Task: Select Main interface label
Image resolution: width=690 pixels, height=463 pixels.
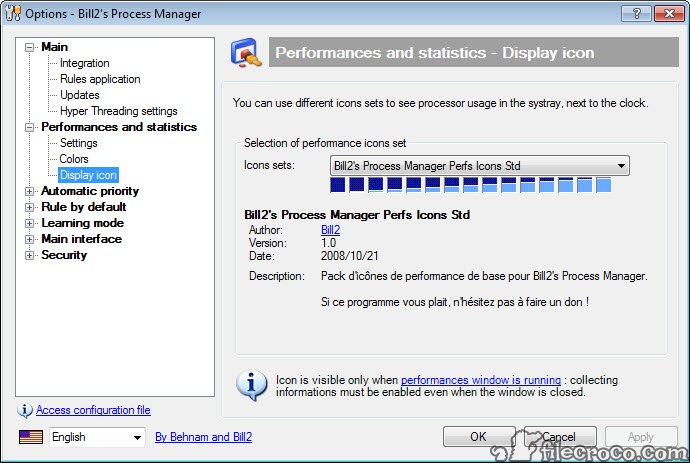Action: 81,239
